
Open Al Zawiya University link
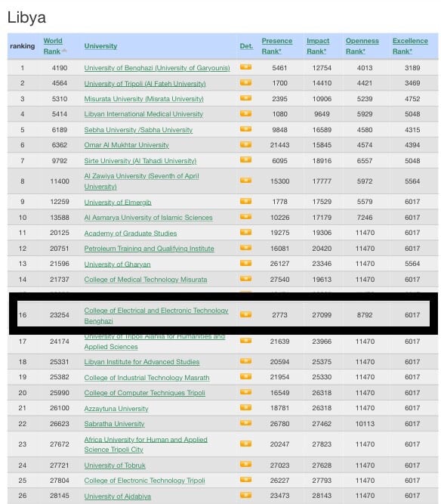[x=142, y=181]
